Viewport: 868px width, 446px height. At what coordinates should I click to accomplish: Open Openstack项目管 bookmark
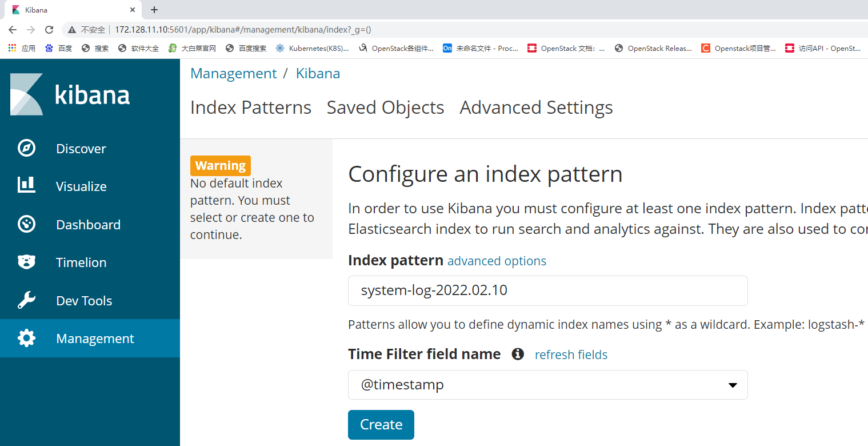[x=739, y=48]
